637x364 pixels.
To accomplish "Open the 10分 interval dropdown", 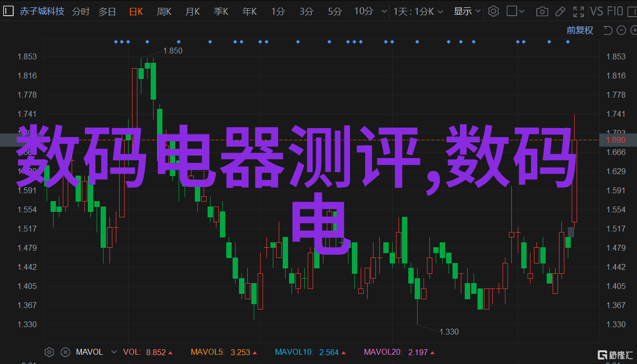I will 370,11.
